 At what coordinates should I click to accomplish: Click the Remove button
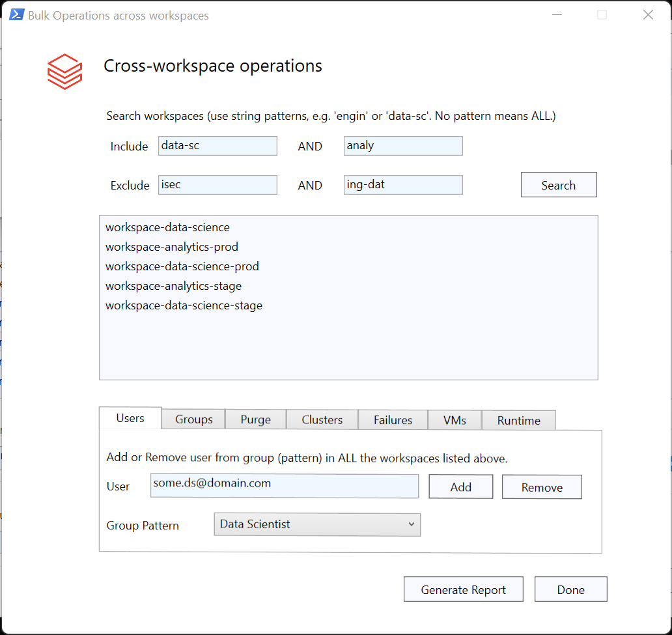click(x=542, y=487)
